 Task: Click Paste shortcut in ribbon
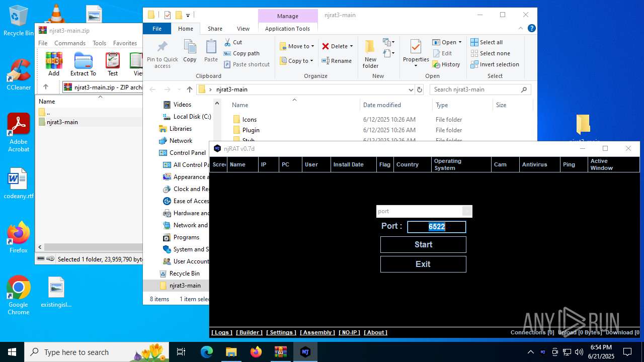pyautogui.click(x=247, y=64)
